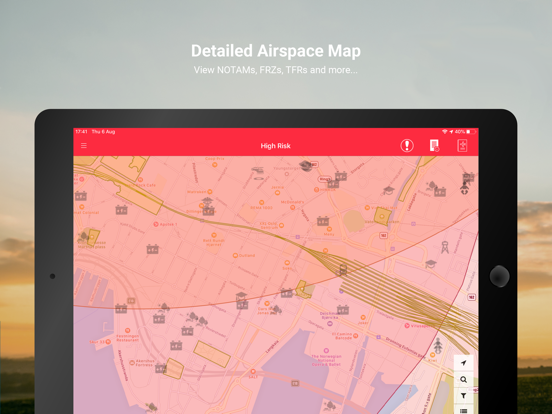The image size is (552, 414).
Task: Select the Festningen Restaurant marker
Action: coord(127,331)
